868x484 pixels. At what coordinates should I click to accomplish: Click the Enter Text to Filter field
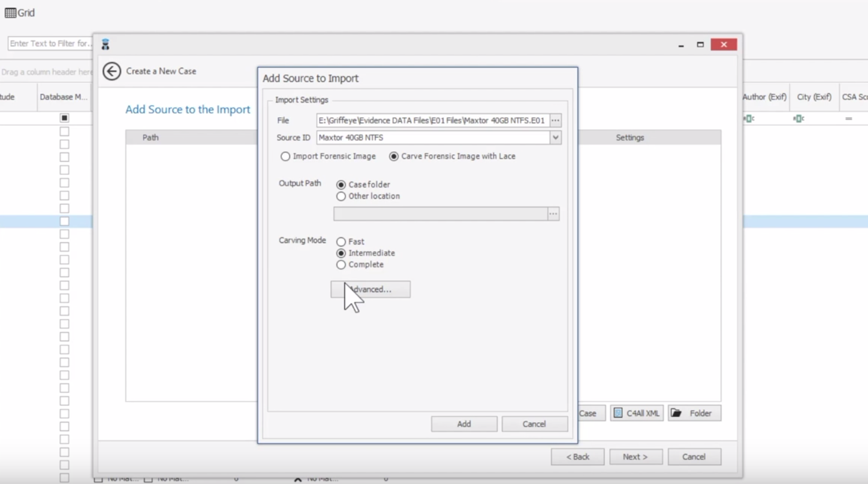[x=50, y=43]
